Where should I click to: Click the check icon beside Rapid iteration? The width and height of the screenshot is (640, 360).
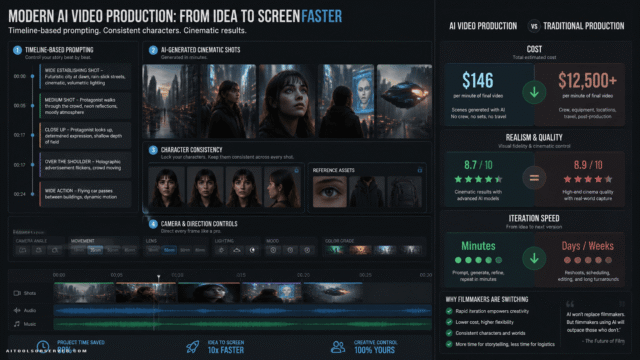coord(449,311)
